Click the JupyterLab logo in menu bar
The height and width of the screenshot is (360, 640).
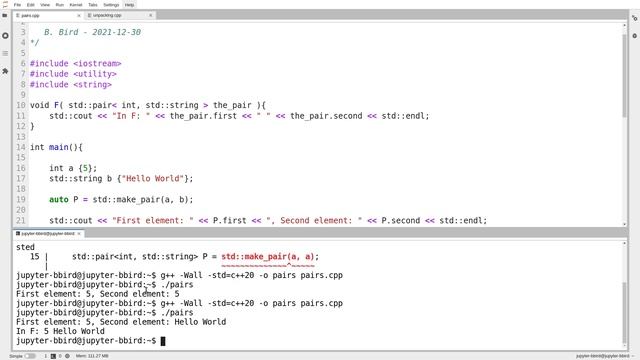5,4
